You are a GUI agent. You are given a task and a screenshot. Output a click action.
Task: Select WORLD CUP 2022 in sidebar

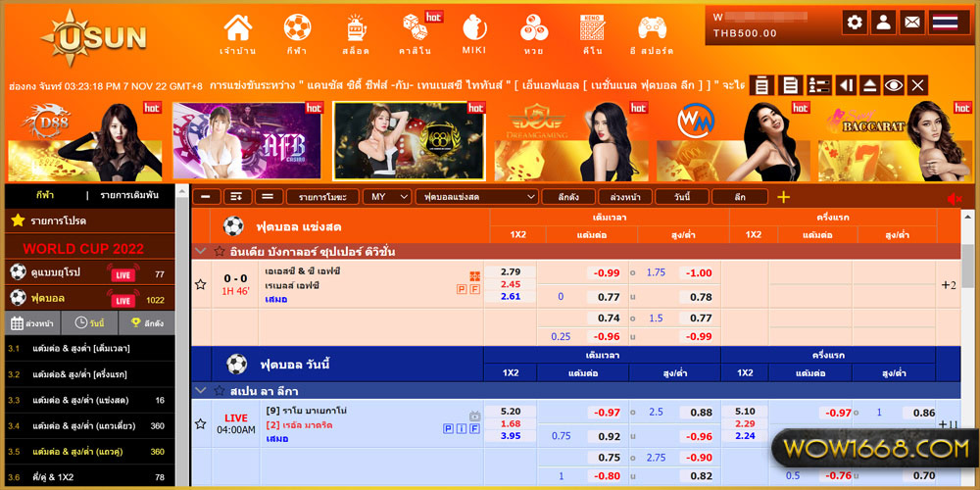(x=83, y=249)
